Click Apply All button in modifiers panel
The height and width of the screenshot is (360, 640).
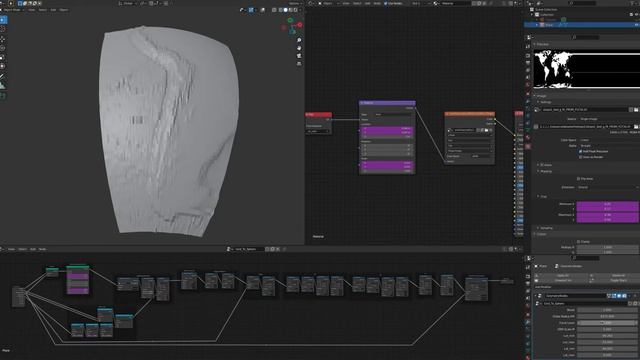pyautogui.click(x=562, y=276)
